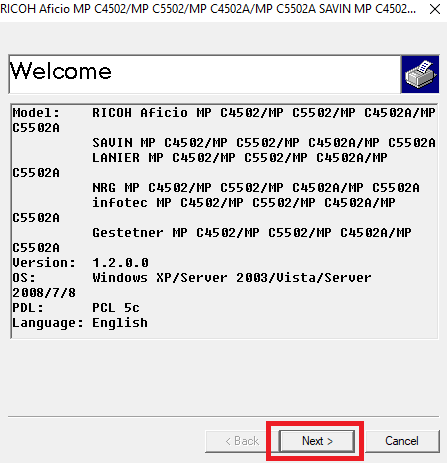Click the Welcome heading text
The image size is (447, 463).
click(x=61, y=71)
